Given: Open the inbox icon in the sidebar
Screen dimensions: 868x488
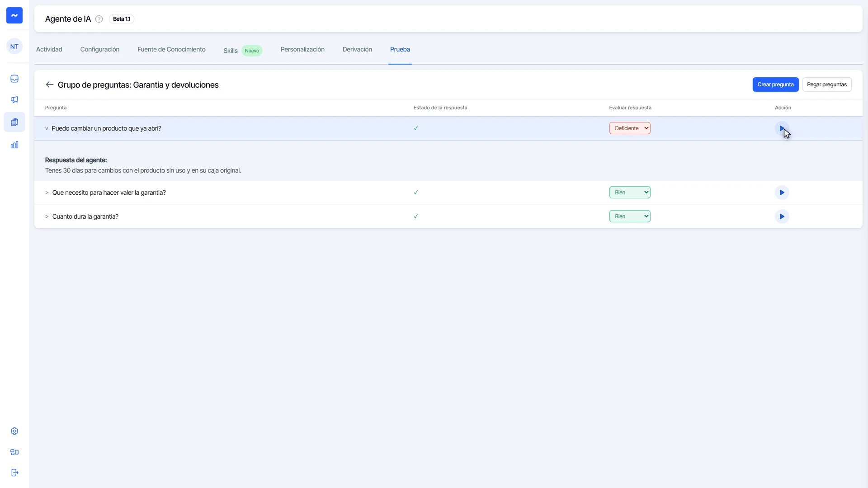Looking at the screenshot, I should (14, 79).
